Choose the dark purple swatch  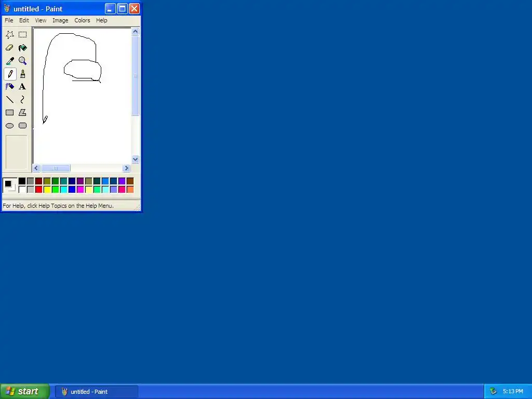(x=80, y=181)
